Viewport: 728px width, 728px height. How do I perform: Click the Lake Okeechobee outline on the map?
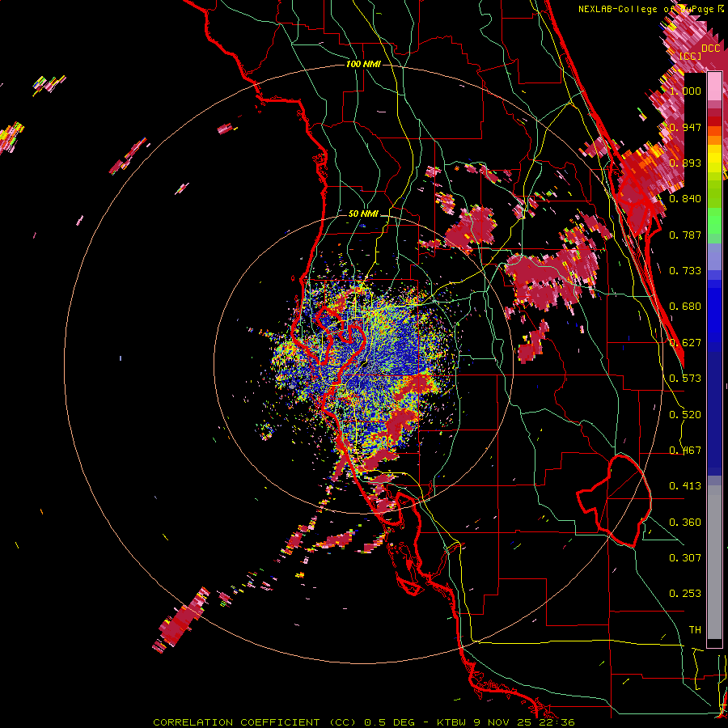click(614, 501)
